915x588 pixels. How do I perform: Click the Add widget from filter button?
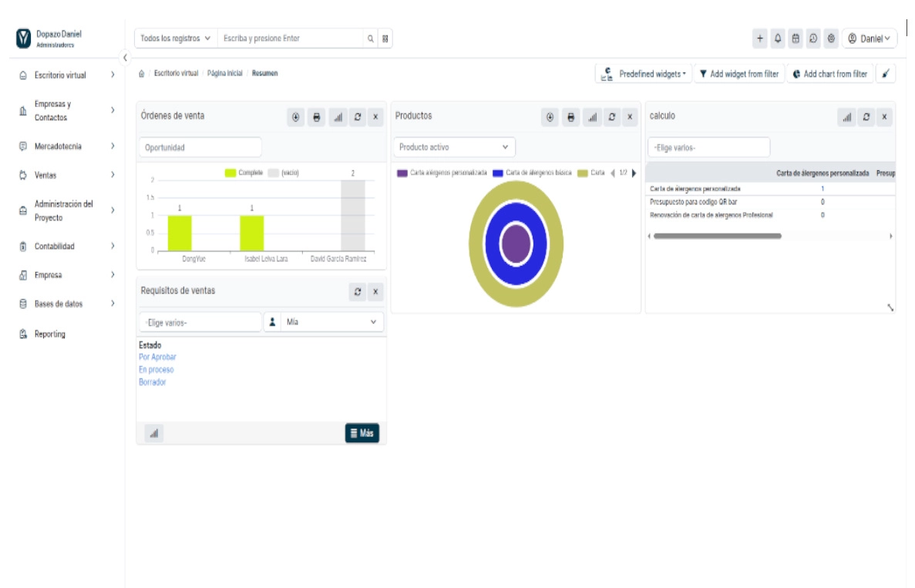click(x=738, y=74)
